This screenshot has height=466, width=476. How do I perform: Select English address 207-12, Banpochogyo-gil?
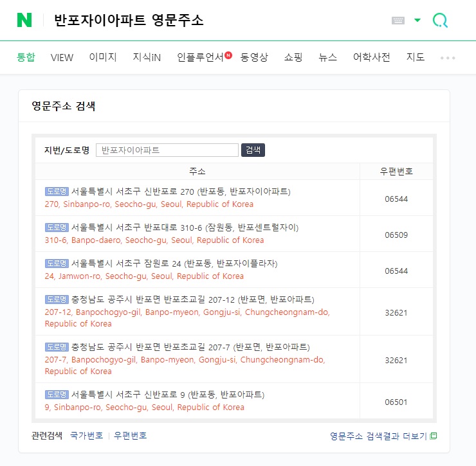tap(187, 318)
